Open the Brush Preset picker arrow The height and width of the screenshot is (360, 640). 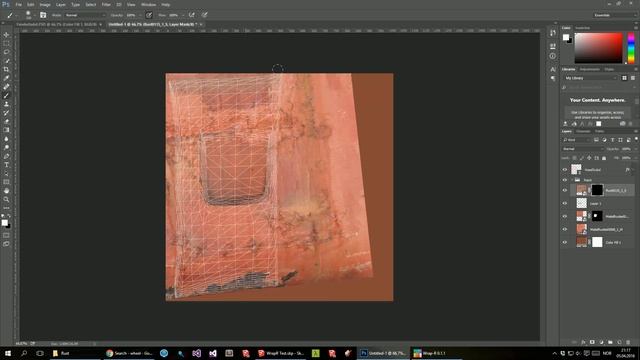(34, 15)
